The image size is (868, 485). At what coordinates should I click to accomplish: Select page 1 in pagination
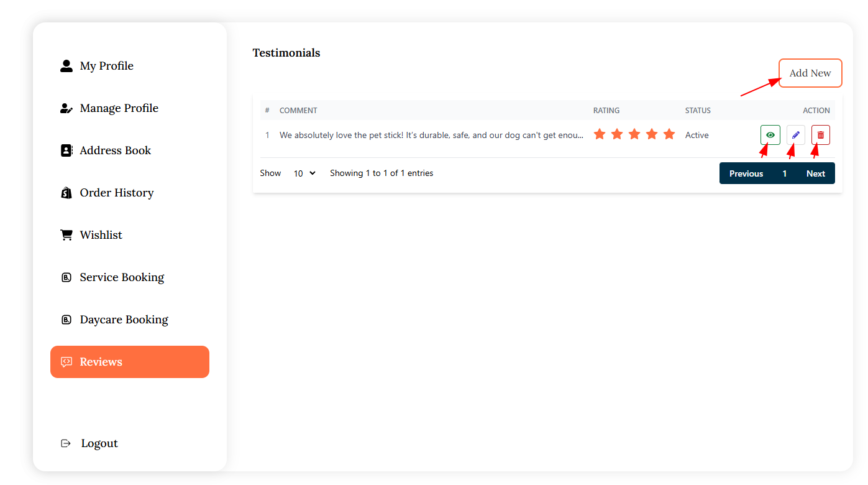point(785,173)
